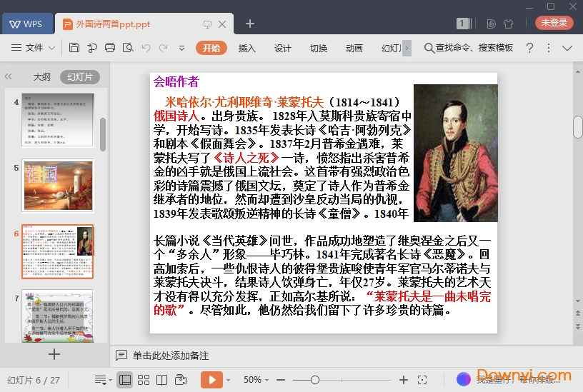Click the fit slide to window icon
This screenshot has width=583, height=392.
(x=422, y=380)
